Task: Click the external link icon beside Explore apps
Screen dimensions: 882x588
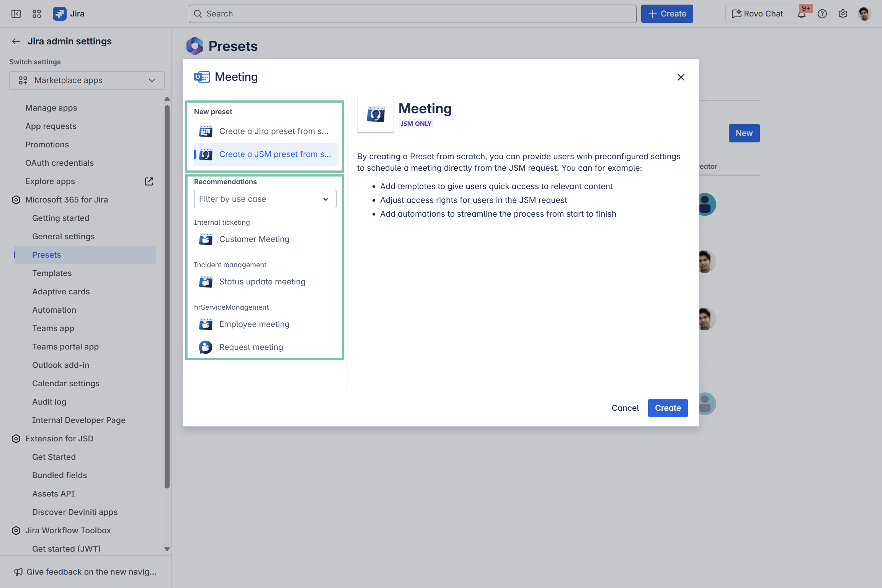Action: 149,181
